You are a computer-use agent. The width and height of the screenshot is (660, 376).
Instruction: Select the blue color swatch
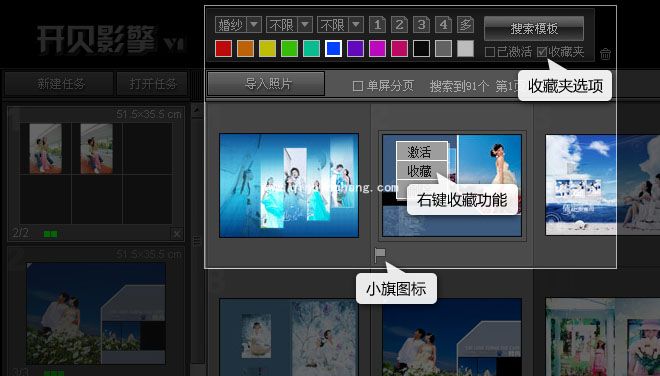333,49
